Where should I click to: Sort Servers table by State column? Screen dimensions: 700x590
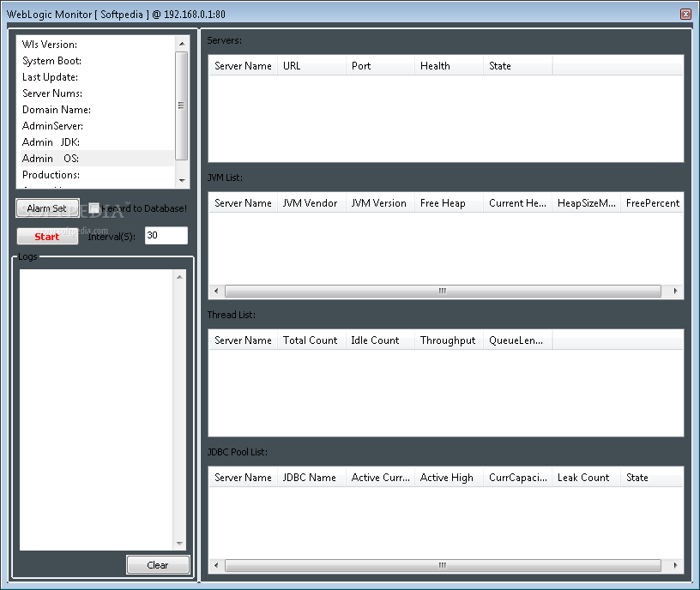point(518,66)
